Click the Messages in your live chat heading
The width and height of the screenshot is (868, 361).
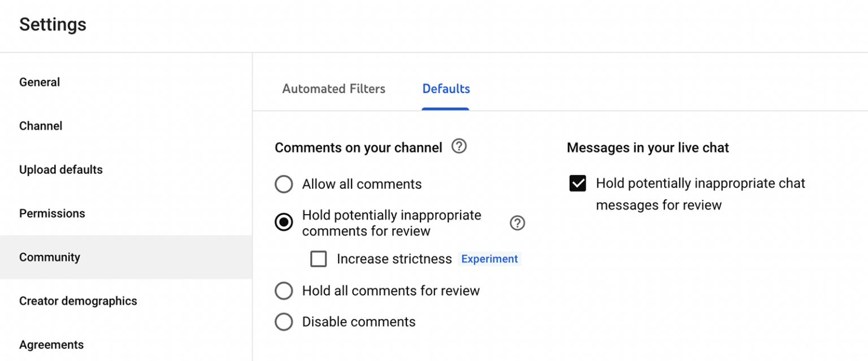point(648,147)
